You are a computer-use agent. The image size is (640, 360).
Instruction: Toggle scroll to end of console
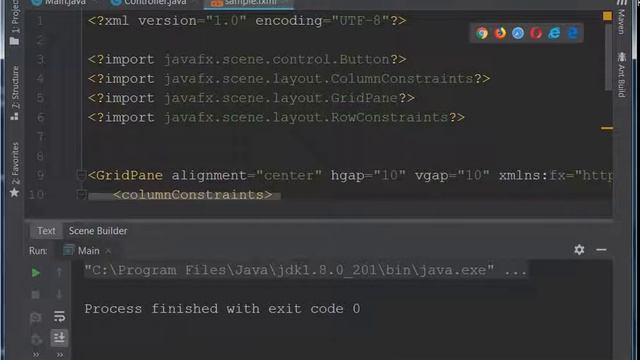[59, 338]
